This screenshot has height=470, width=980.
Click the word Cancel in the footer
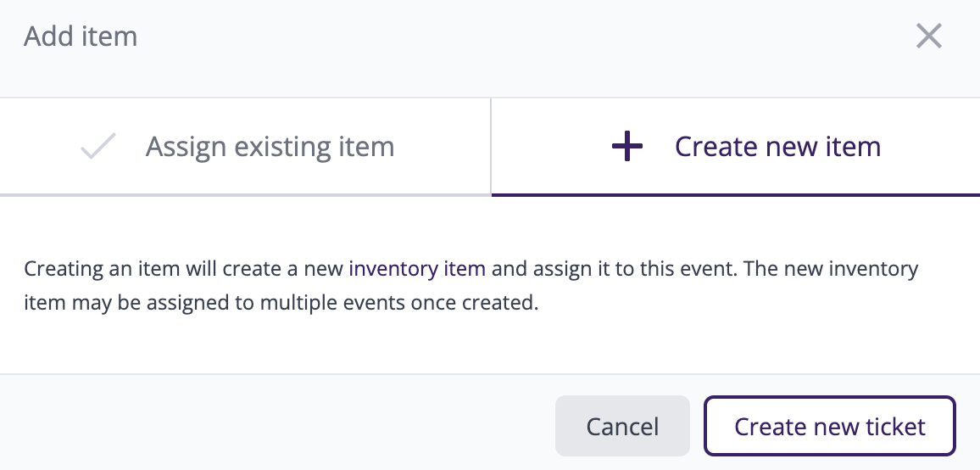click(x=622, y=426)
